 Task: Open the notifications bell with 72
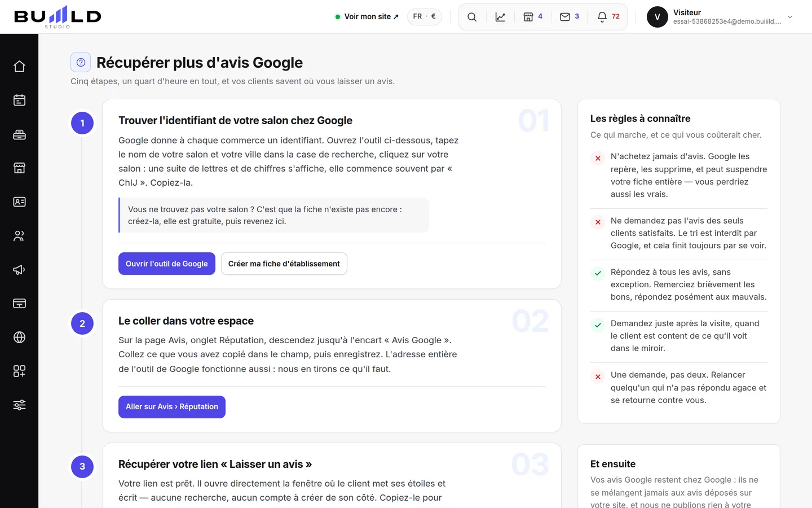608,17
